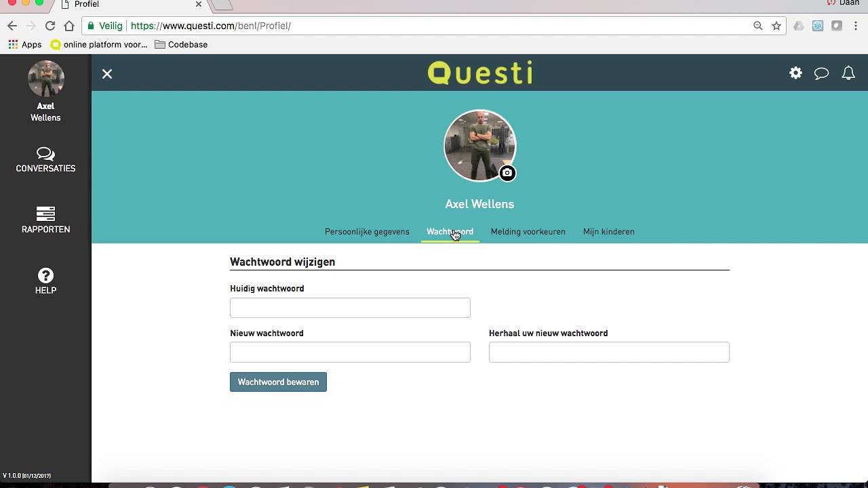Image resolution: width=868 pixels, height=488 pixels.
Task: Open the Apps bookmarks shortcut
Action: coord(25,45)
